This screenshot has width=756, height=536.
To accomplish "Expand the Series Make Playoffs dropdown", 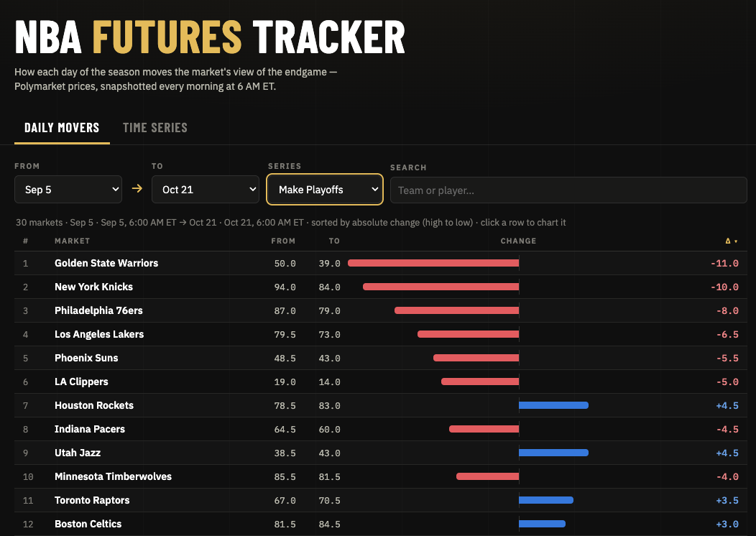I will click(x=325, y=190).
